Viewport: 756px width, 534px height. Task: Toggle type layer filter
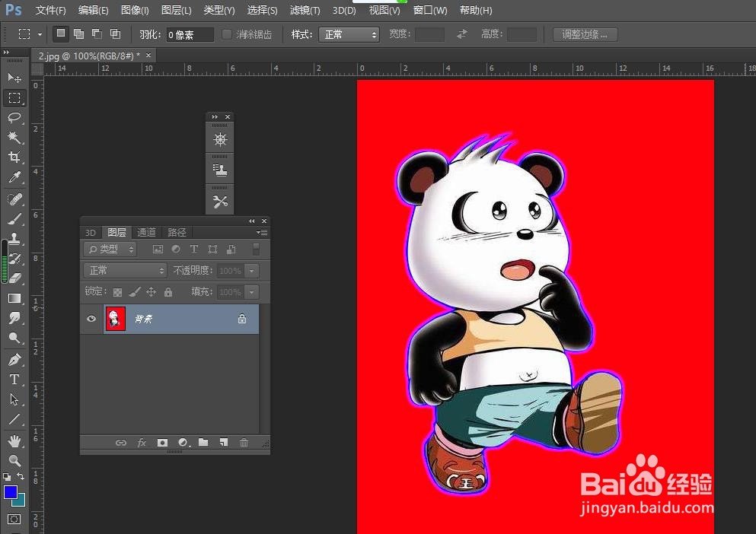tap(194, 250)
